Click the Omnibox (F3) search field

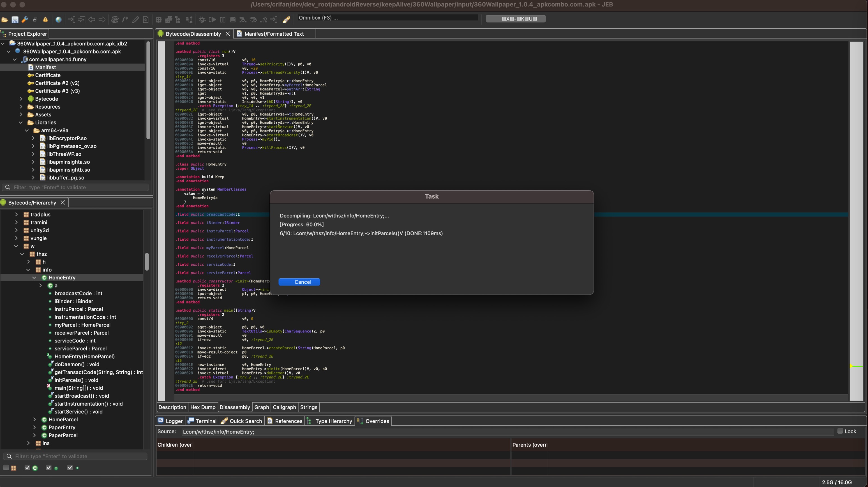tap(387, 18)
